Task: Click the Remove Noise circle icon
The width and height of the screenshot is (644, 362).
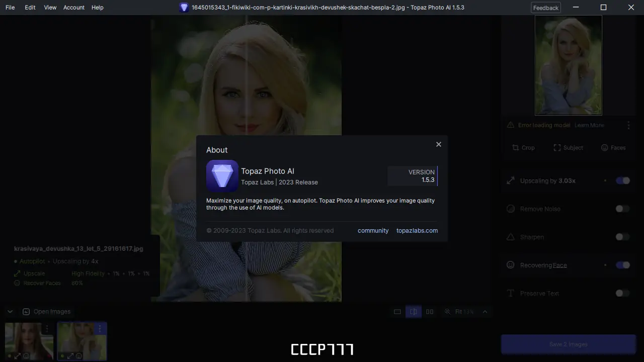Action: 511,209
